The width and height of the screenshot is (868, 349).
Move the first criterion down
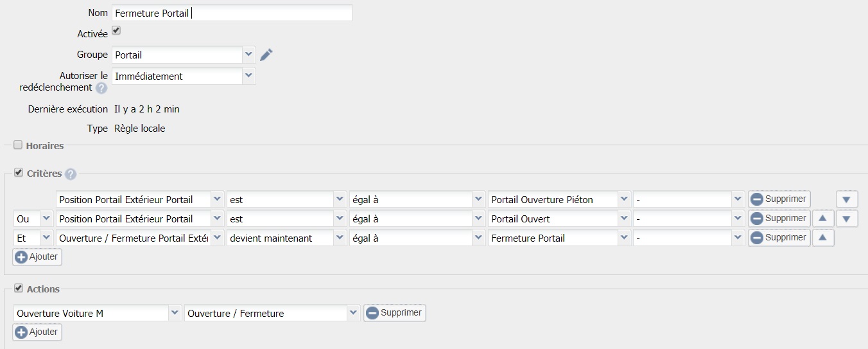point(846,200)
